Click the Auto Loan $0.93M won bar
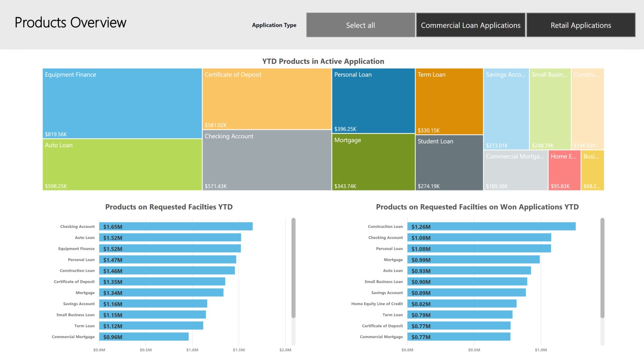The width and height of the screenshot is (644, 360). pos(469,270)
